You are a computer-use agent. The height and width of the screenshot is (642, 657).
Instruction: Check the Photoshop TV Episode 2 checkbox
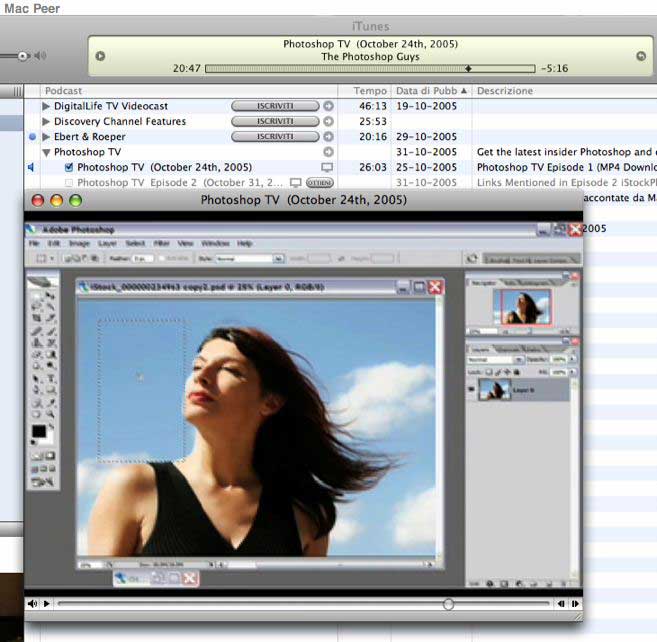(69, 183)
